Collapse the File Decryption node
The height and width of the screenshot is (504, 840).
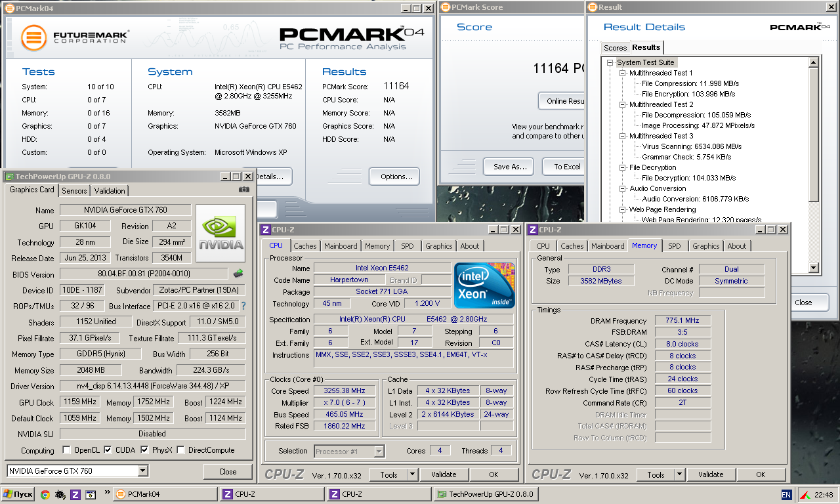tap(622, 168)
